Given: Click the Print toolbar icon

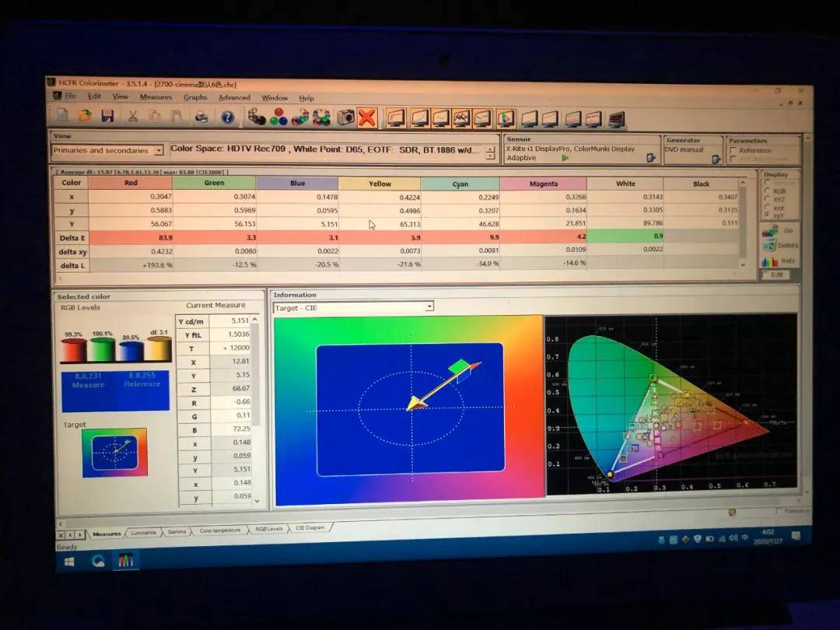Looking at the screenshot, I should pos(201,117).
